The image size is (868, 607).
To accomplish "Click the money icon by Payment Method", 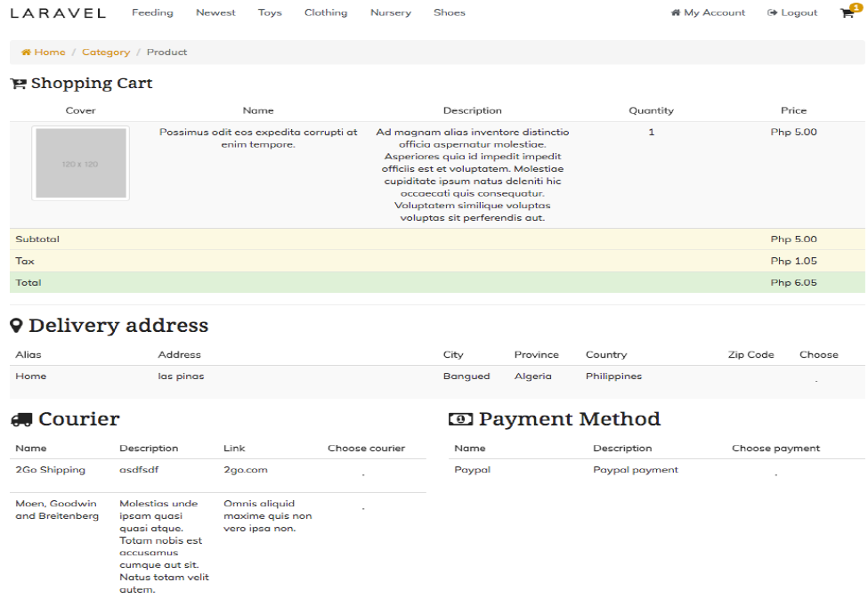I will 460,420.
